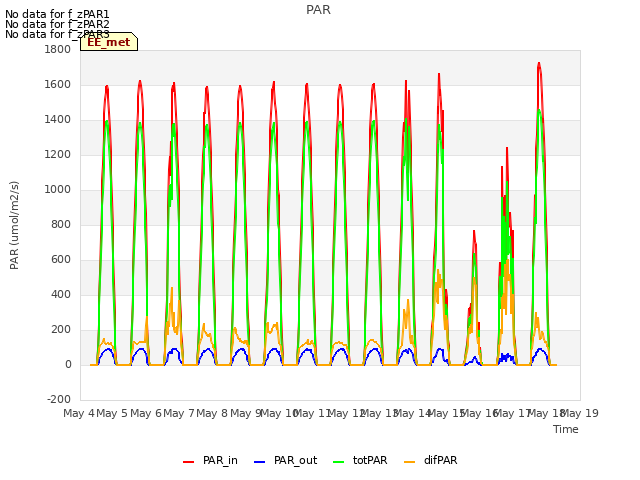Click the 0 y-axis tick label
Image resolution: width=640 pixels, height=480 pixels.
[68, 364]
